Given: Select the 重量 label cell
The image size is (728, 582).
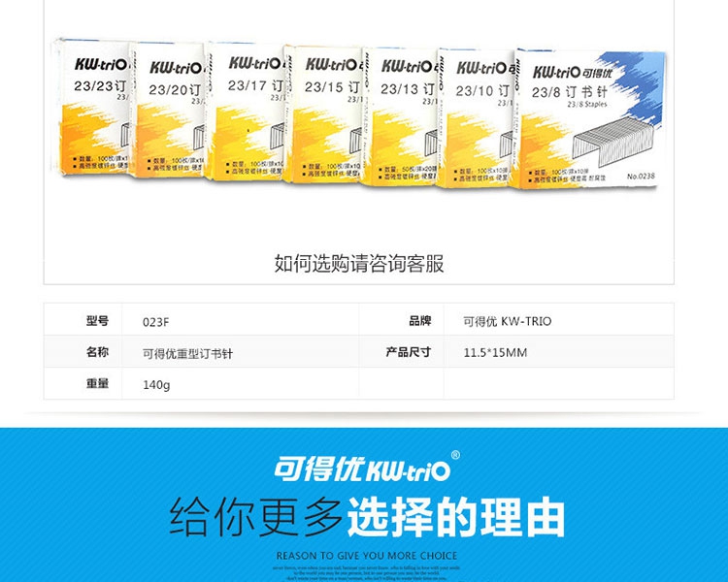Looking at the screenshot, I should [x=83, y=383].
